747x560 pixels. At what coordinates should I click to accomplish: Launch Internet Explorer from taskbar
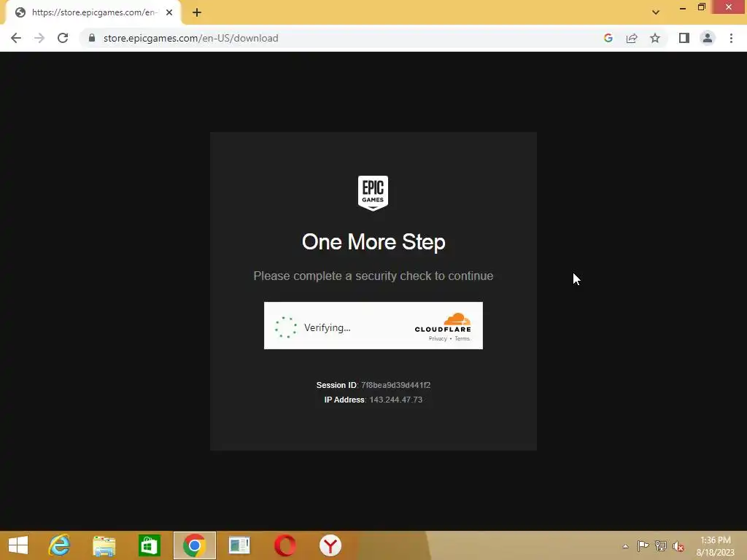point(59,545)
